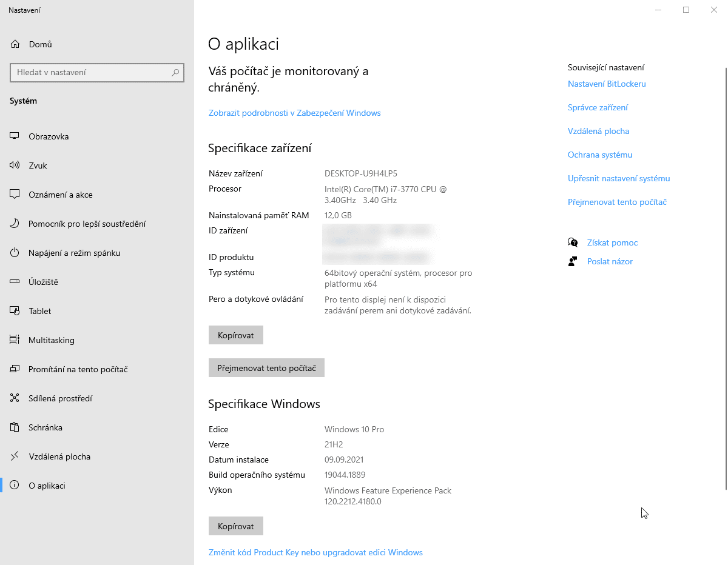Click the vertical scrollbar on the right edge
Screen dimensions: 728x565
(726, 273)
